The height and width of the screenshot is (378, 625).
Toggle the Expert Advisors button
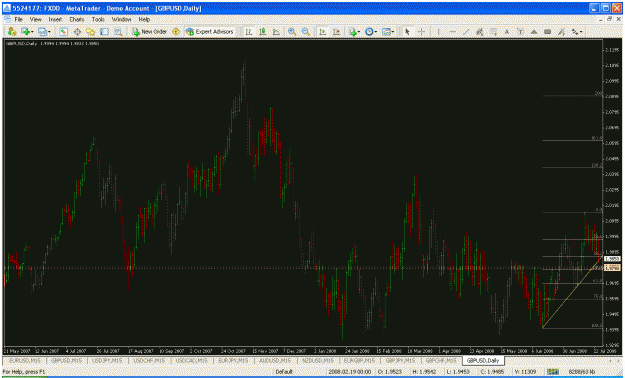[210, 32]
